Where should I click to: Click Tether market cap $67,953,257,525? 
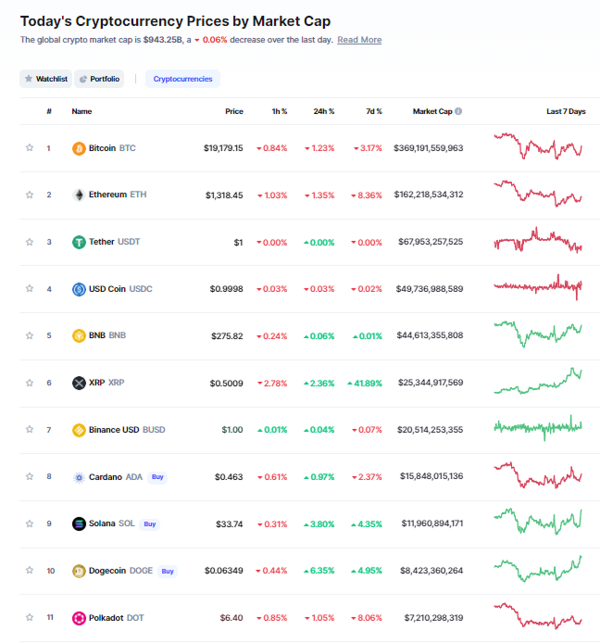coord(431,242)
